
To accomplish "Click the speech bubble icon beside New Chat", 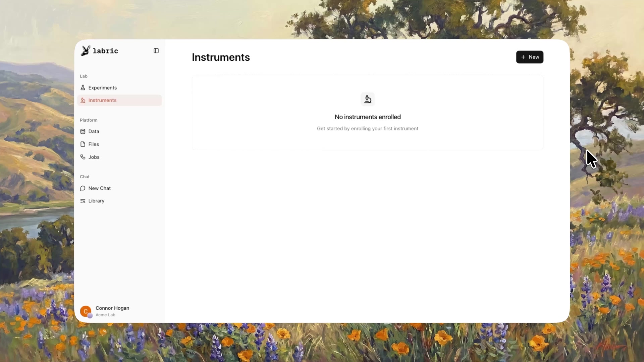I will coord(83,188).
